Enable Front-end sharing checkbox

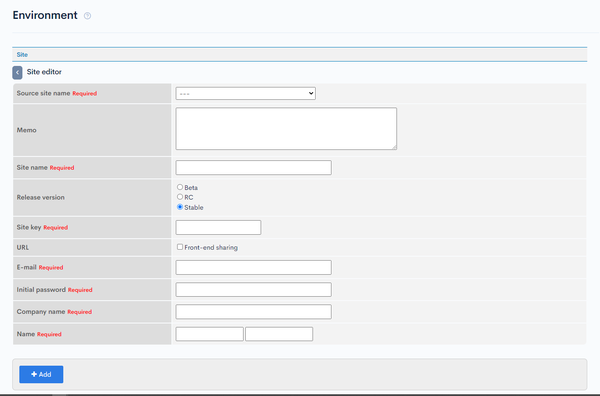click(180, 247)
